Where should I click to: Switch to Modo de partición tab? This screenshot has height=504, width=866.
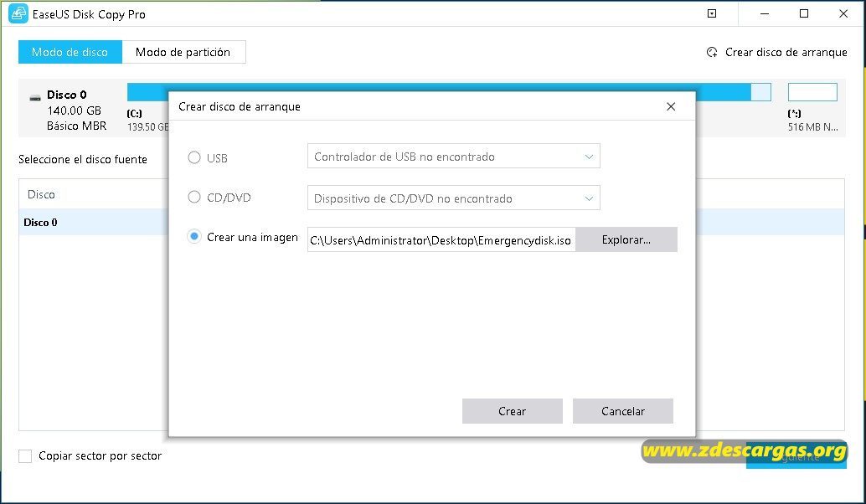[x=183, y=52]
